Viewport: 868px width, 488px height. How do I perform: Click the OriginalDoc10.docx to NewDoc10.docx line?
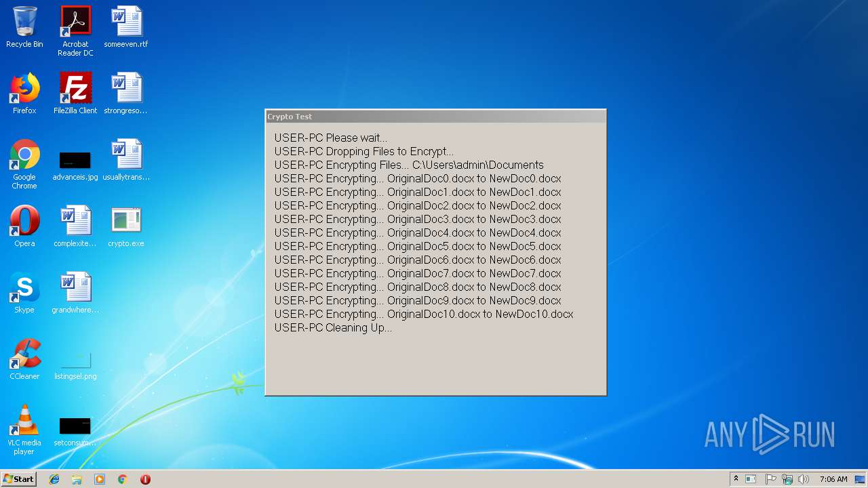(424, 314)
